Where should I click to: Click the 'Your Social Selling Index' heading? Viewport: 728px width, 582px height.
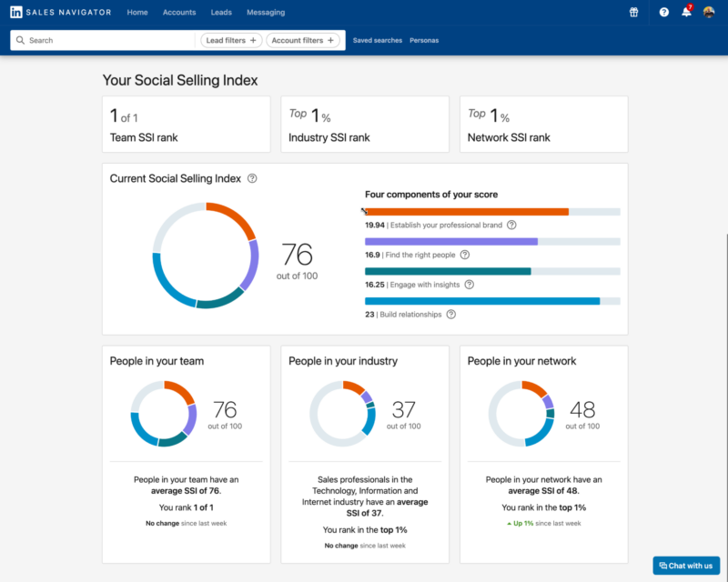click(x=180, y=80)
